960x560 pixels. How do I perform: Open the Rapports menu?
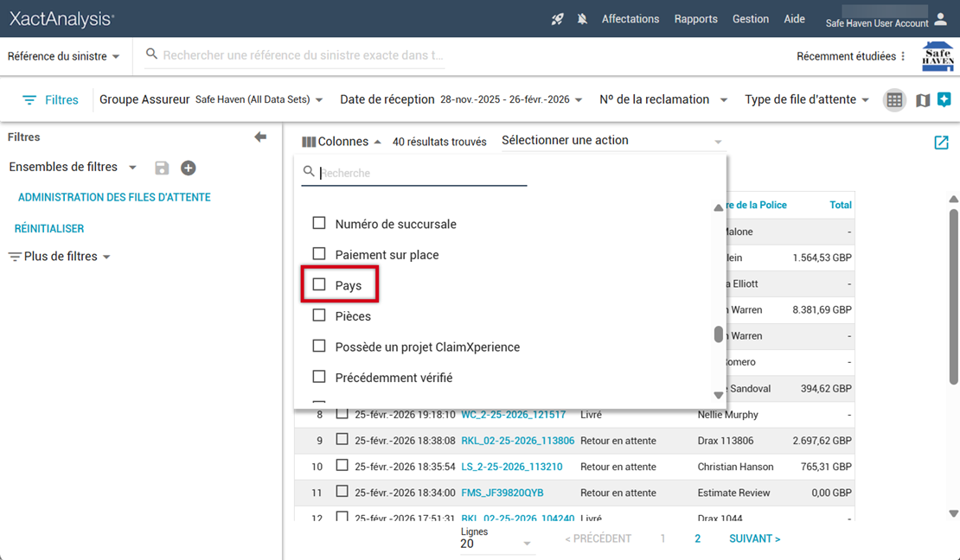click(x=695, y=19)
